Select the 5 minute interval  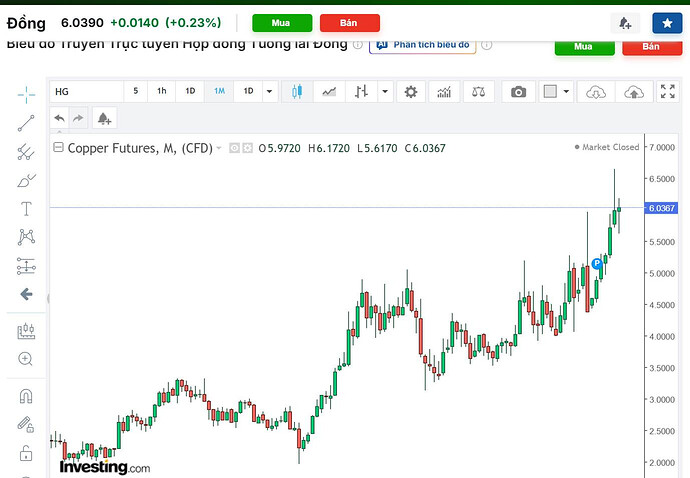click(136, 91)
